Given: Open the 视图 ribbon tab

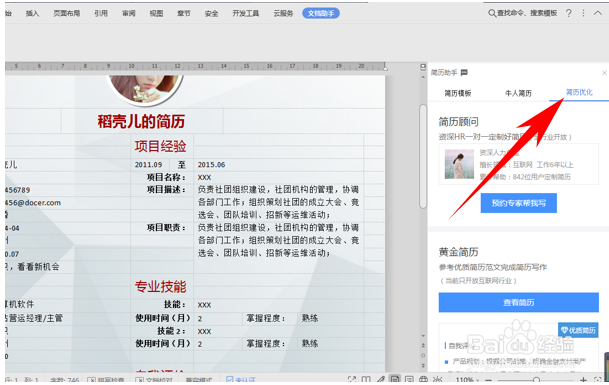Looking at the screenshot, I should [x=156, y=14].
